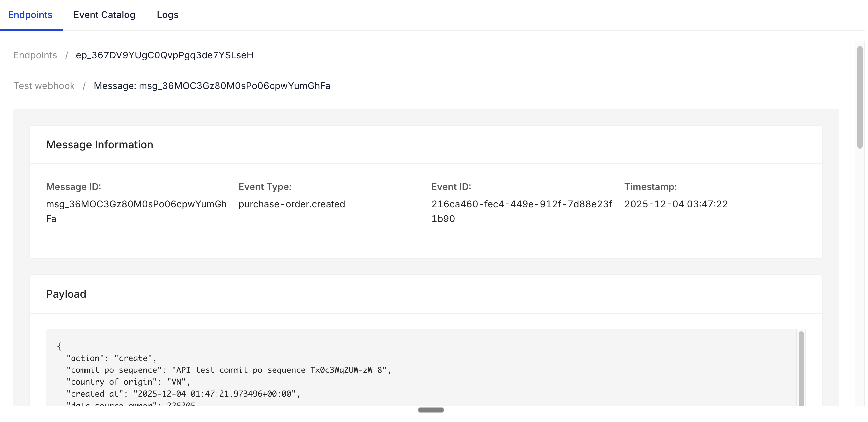Click the Message Information section header
Image resolution: width=868 pixels, height=422 pixels.
coord(100,144)
